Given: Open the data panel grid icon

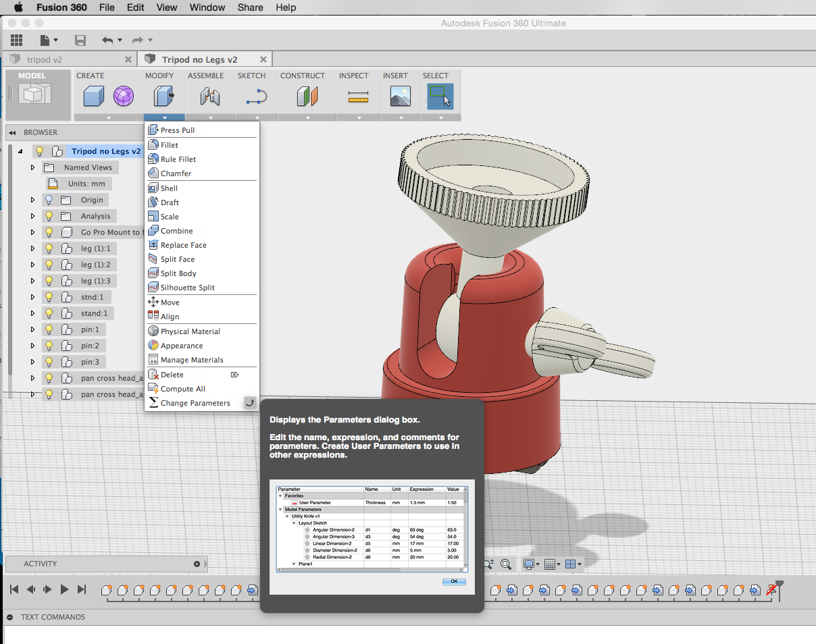Looking at the screenshot, I should [x=16, y=41].
